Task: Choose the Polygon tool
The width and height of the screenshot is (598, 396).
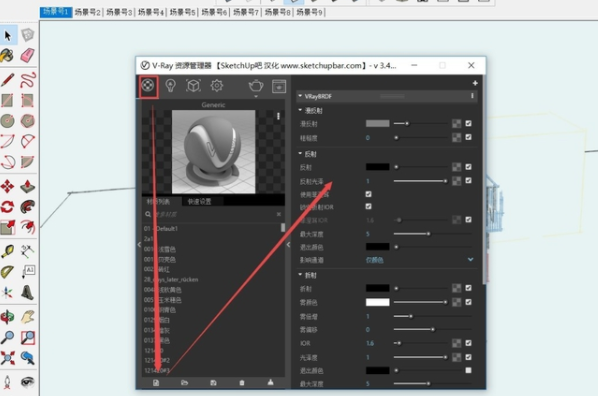Action: point(27,121)
